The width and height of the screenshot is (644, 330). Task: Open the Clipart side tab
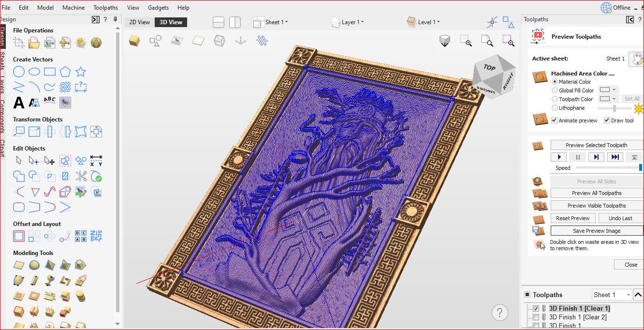click(2, 148)
